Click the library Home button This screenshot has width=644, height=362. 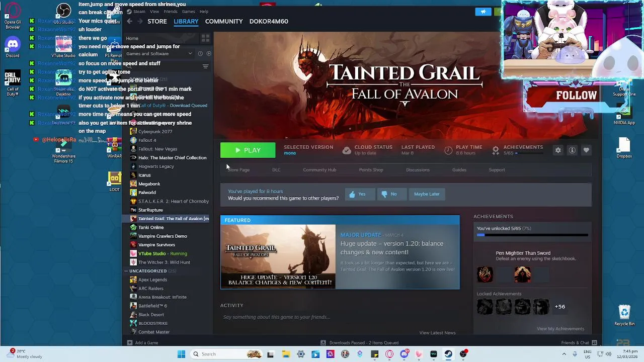(160, 39)
